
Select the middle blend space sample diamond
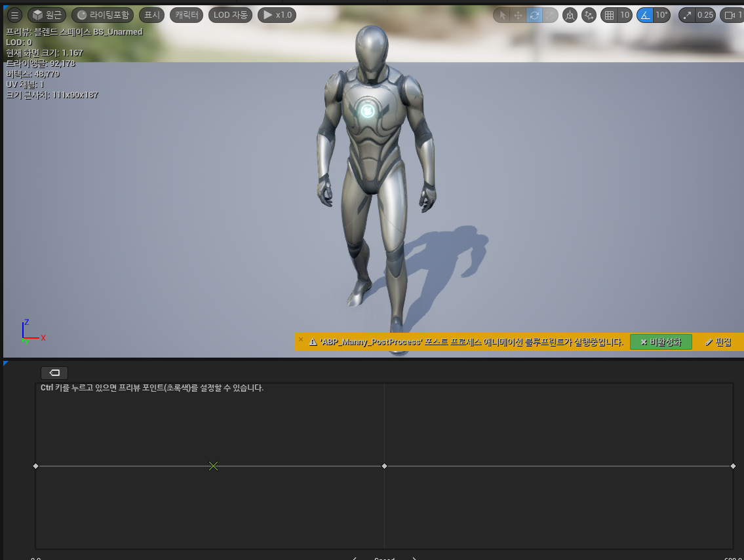(384, 466)
